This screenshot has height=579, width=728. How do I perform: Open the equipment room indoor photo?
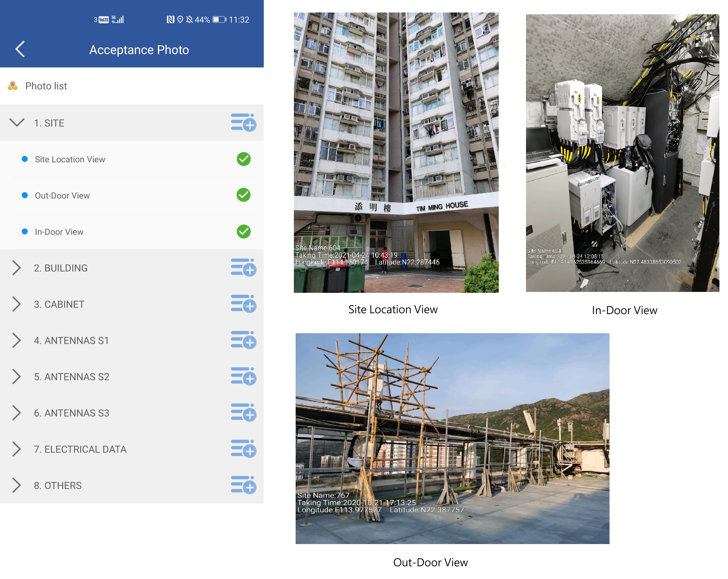tap(622, 153)
